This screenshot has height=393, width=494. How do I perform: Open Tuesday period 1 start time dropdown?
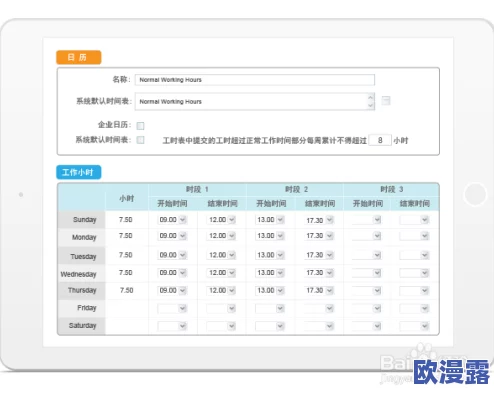(172, 255)
